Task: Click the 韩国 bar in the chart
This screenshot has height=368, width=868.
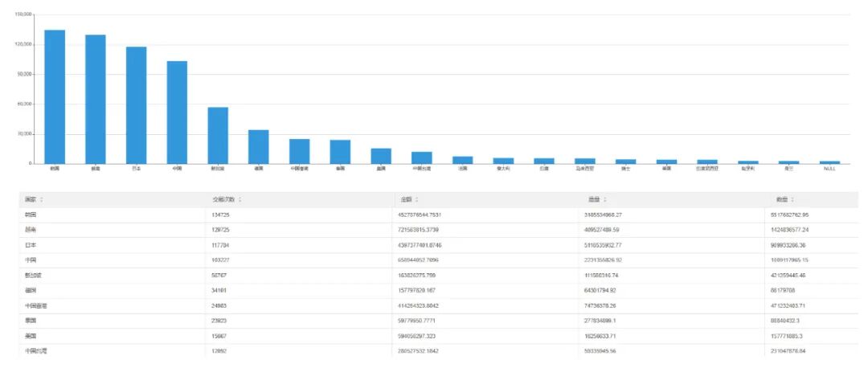Action: pyautogui.click(x=55, y=97)
